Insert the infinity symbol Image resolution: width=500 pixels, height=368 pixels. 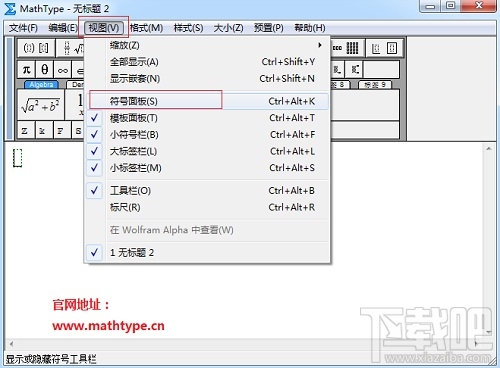[x=62, y=70]
